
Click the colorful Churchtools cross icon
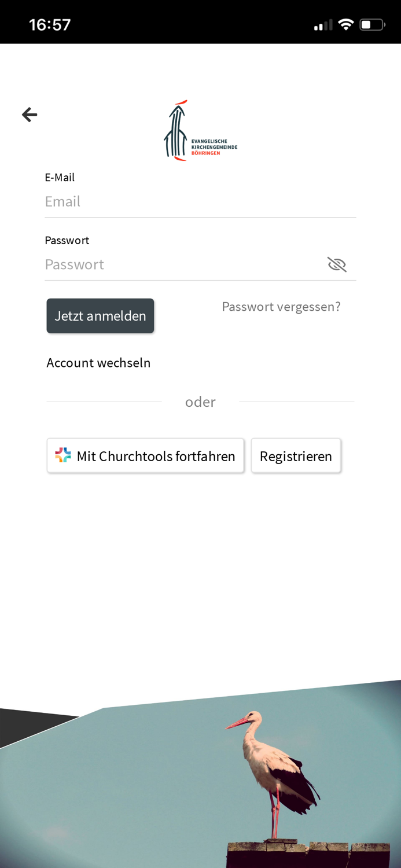63,455
